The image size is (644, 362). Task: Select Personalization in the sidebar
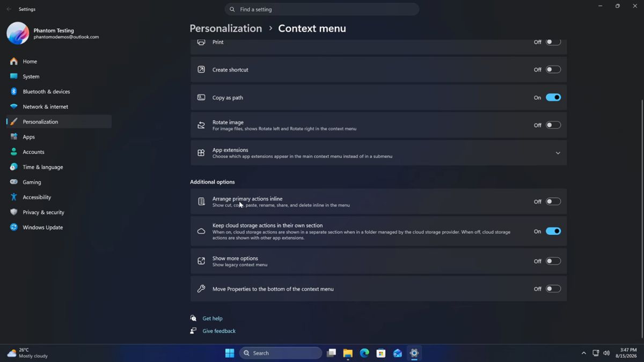point(59,121)
